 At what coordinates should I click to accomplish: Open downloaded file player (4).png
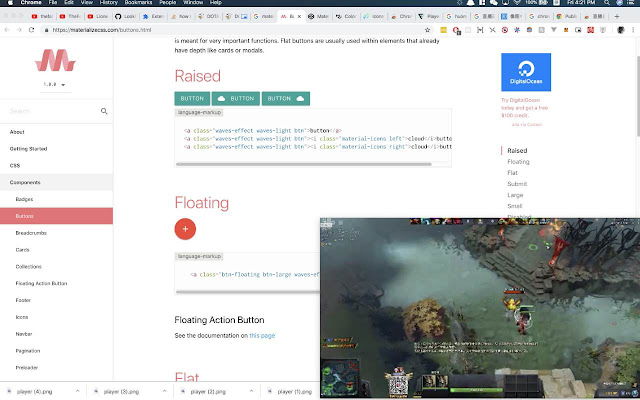pos(38,391)
